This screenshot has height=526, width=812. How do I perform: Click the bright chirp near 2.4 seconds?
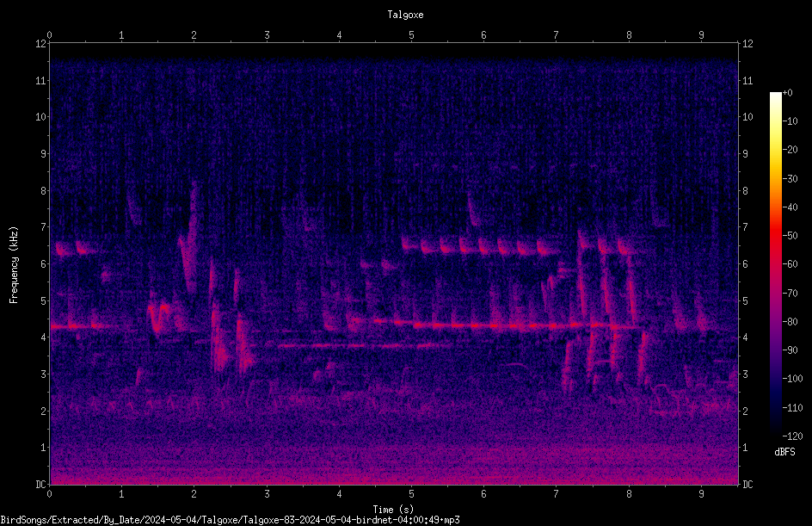[220, 342]
